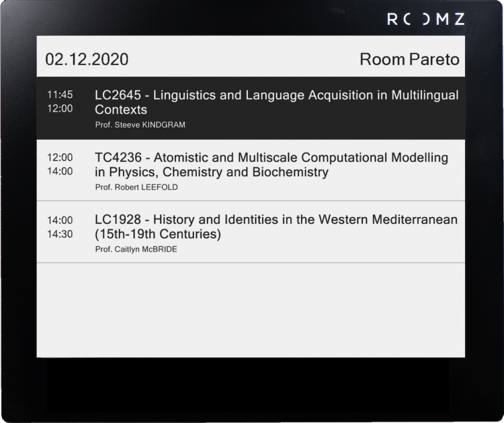This screenshot has height=423, width=504.
Task: Open the LC2645 Linguistics course entry
Action: click(x=251, y=108)
